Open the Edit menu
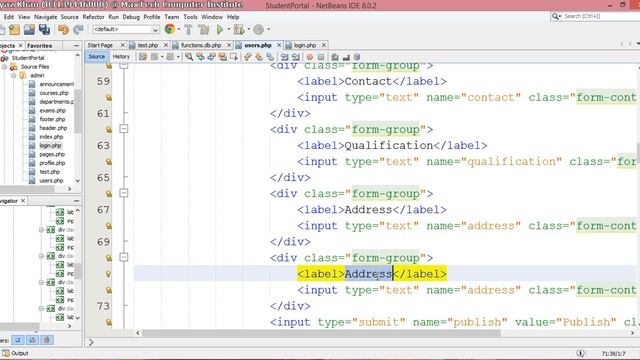 click(x=9, y=17)
